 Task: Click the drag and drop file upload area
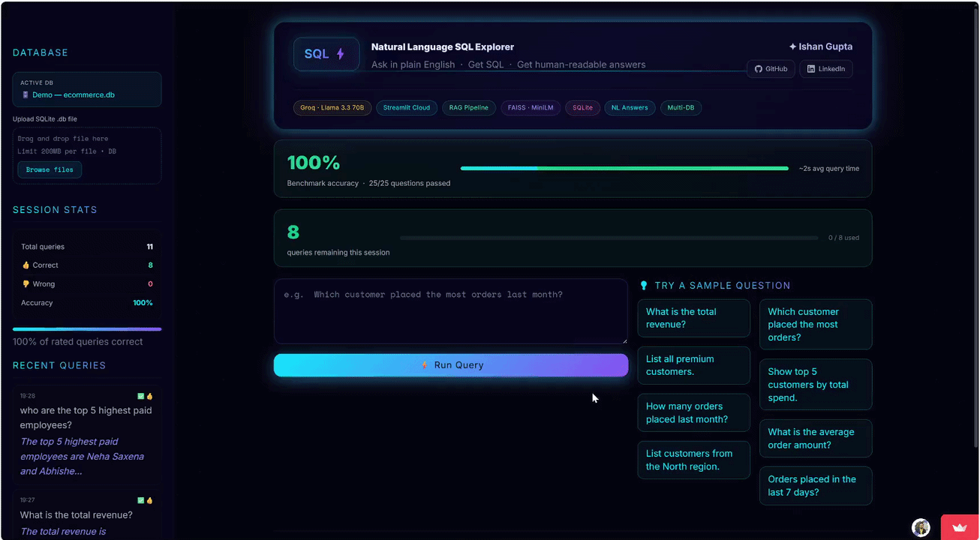pos(87,155)
